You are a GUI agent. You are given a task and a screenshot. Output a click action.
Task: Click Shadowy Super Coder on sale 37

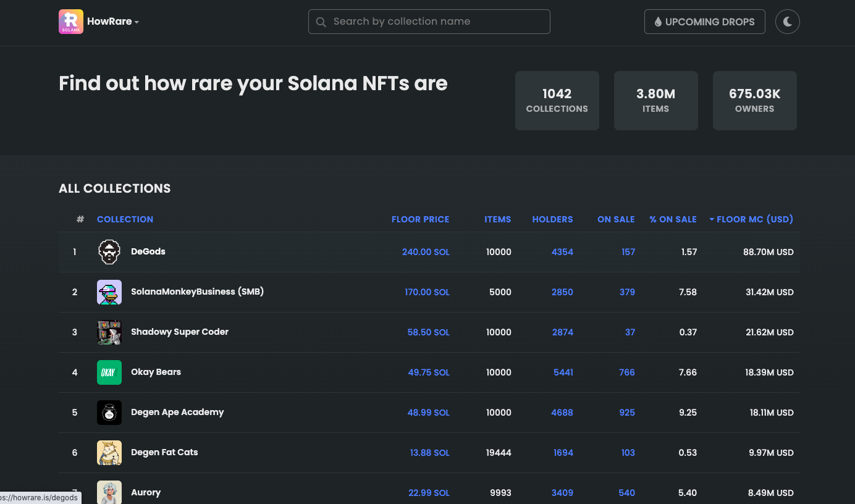[x=630, y=332]
